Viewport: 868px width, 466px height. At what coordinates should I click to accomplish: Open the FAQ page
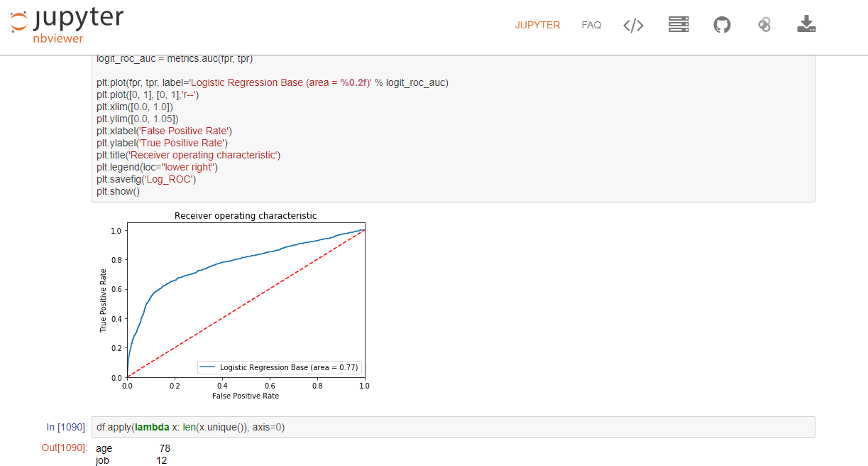coord(591,25)
